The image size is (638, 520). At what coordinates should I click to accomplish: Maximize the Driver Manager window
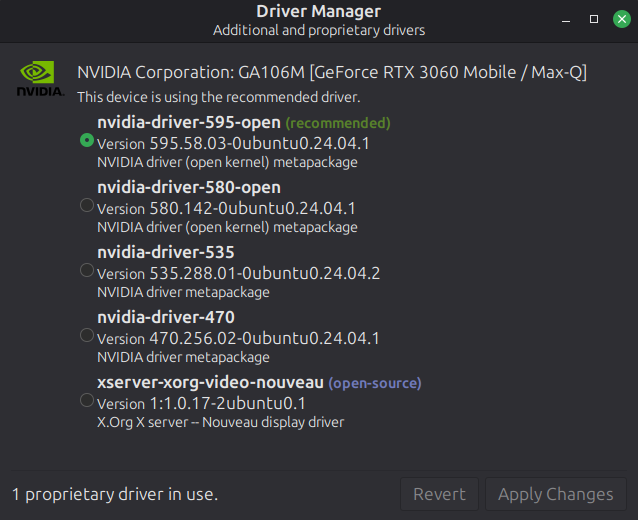(x=594, y=19)
